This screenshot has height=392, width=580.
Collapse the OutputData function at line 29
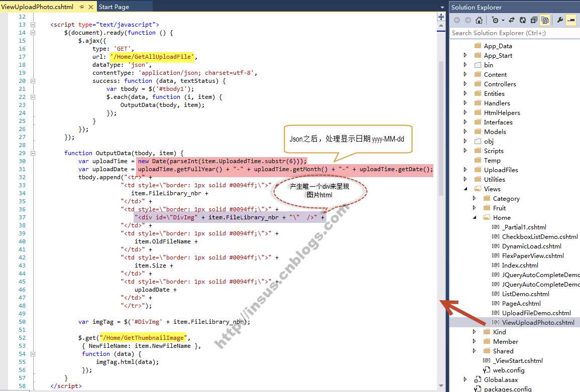(33, 153)
